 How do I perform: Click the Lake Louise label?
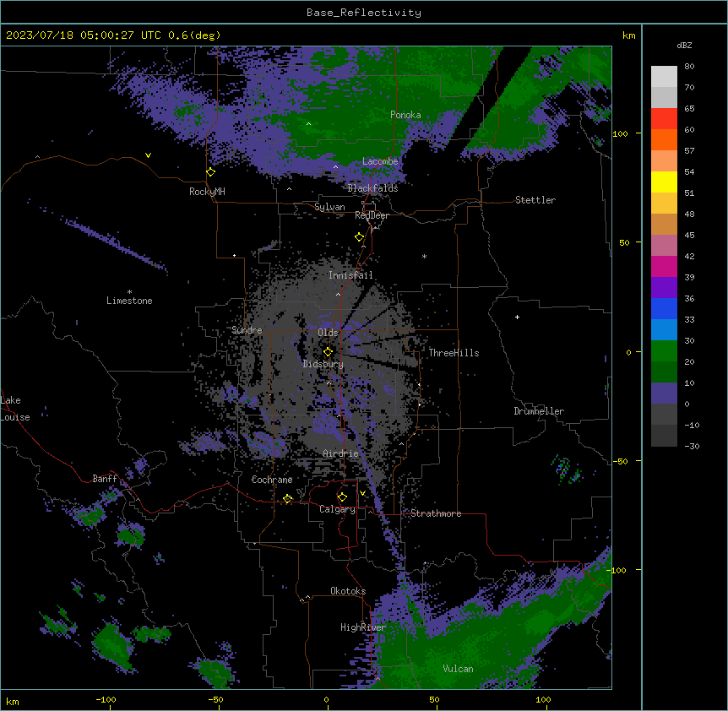(x=15, y=409)
